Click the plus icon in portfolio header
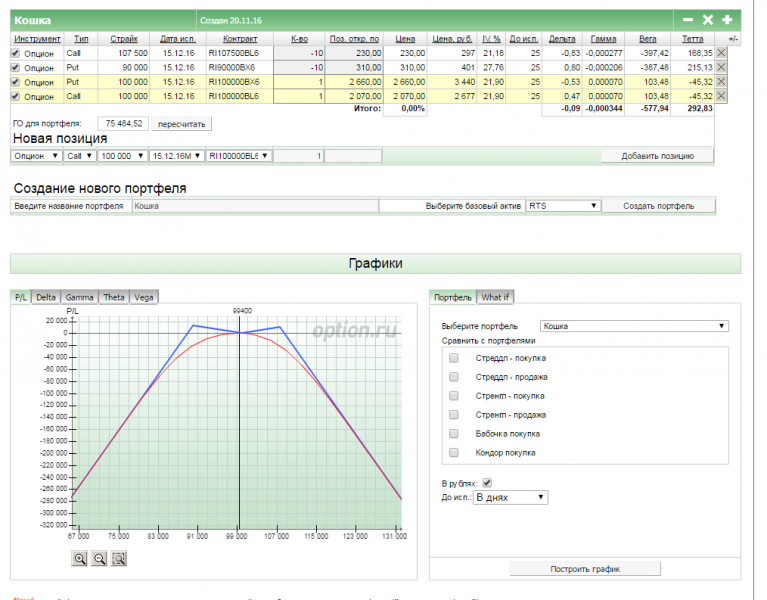 click(x=727, y=19)
